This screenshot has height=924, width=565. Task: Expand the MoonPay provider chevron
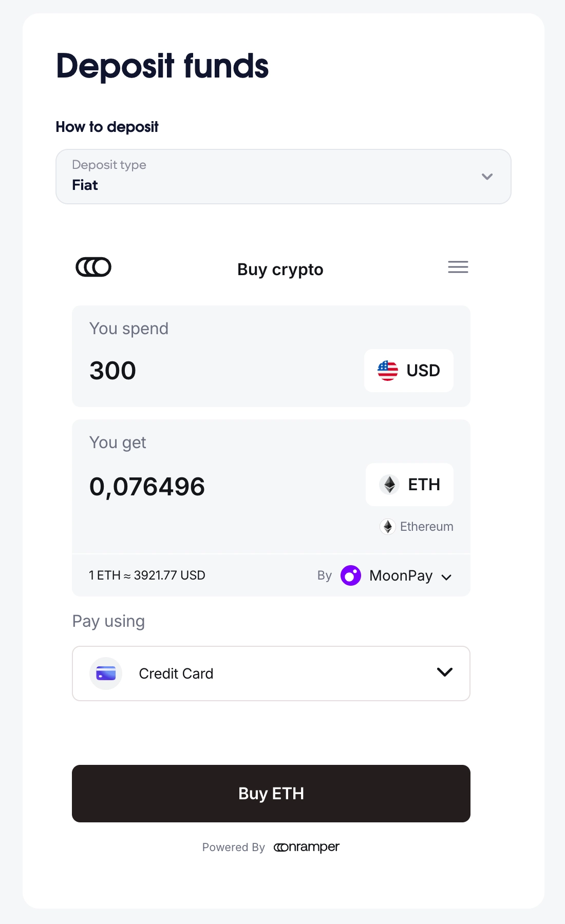[x=446, y=577]
